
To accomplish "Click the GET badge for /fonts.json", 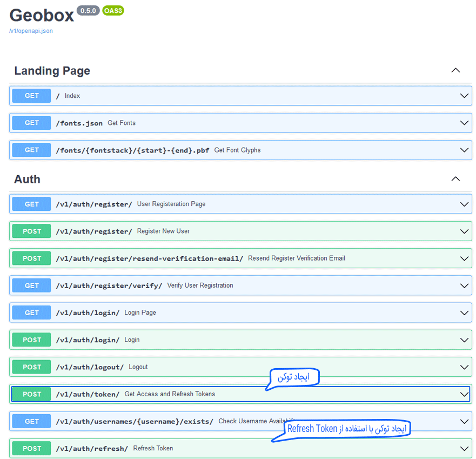I will pyautogui.click(x=32, y=123).
